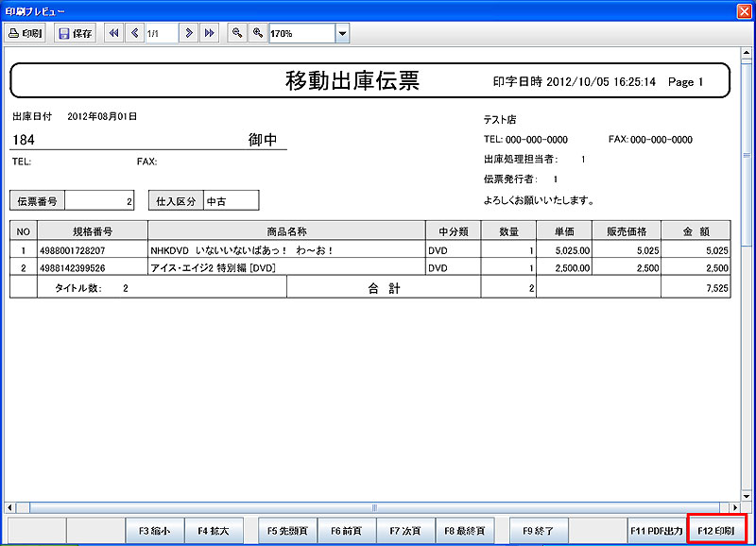
Task: Open the 170% zoom level dropdown
Action: click(x=342, y=34)
